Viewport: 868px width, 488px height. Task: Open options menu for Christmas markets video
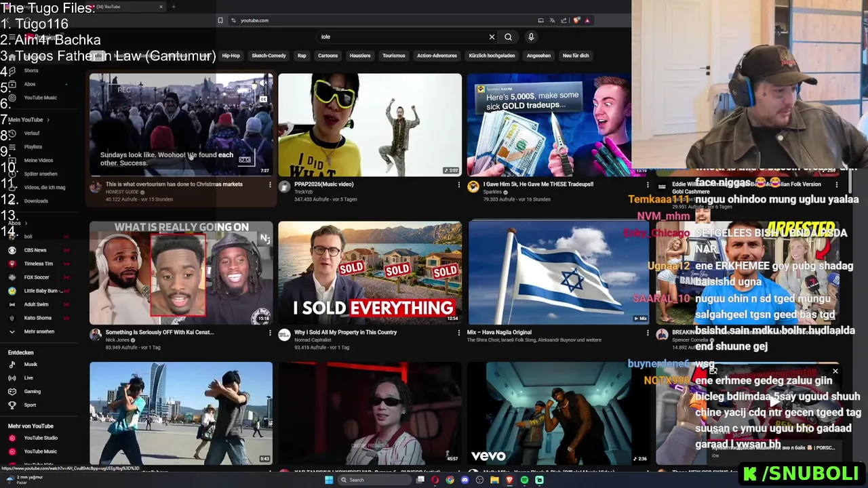tap(270, 184)
